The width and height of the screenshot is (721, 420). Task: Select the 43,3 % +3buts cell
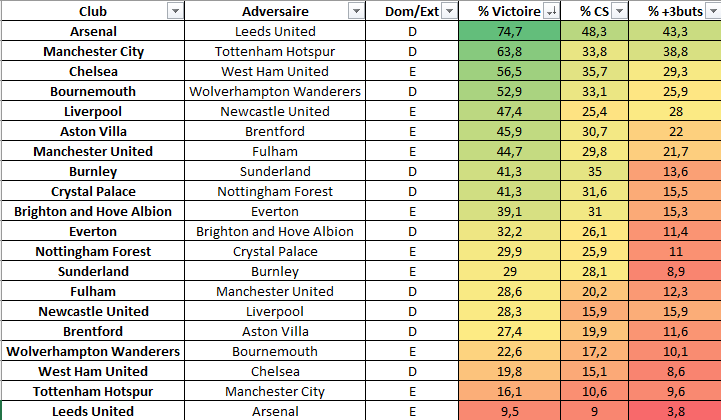675,31
